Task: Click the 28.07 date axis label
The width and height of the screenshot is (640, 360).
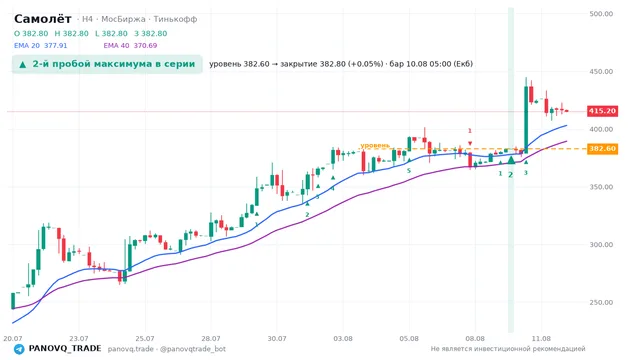Action: [211, 338]
